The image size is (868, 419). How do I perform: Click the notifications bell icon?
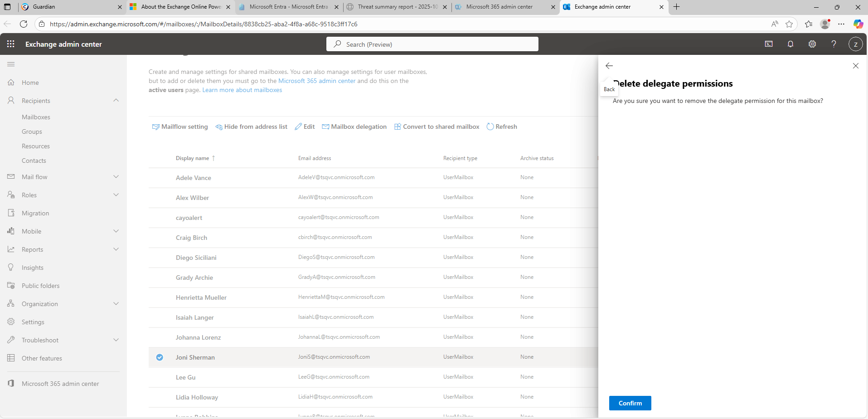point(790,44)
